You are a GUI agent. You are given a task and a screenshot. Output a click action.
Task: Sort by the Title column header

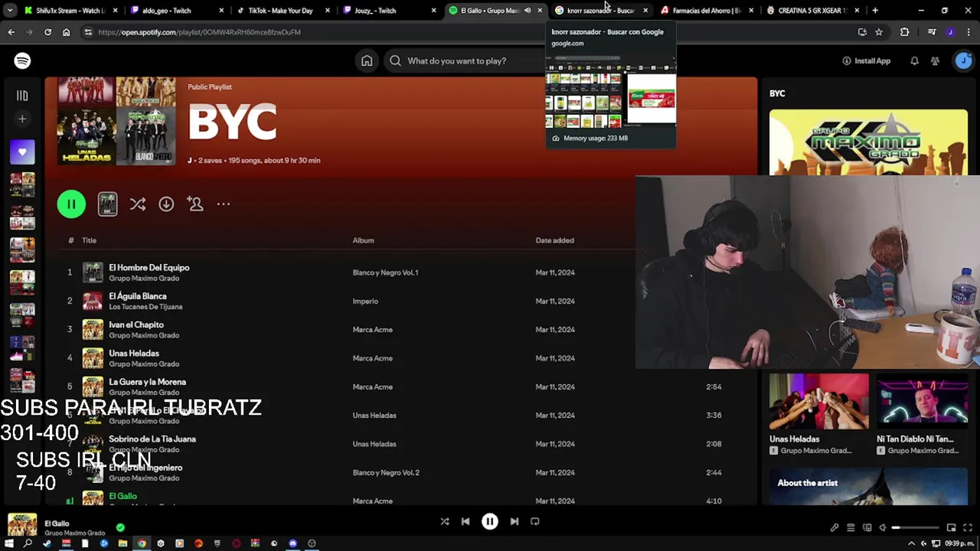click(89, 240)
